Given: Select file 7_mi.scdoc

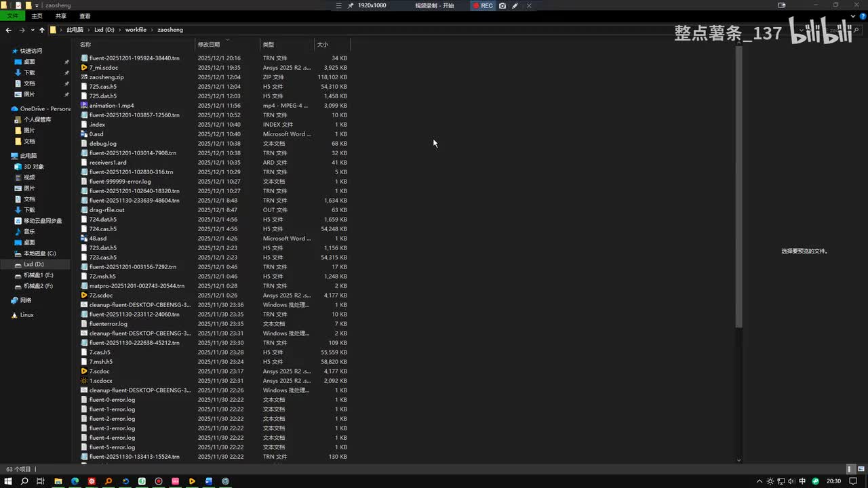Looking at the screenshot, I should (104, 67).
